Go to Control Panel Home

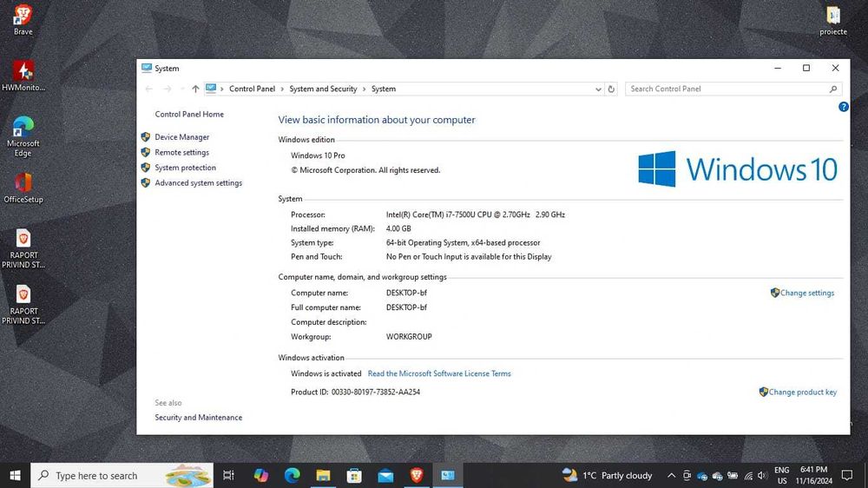pos(189,114)
